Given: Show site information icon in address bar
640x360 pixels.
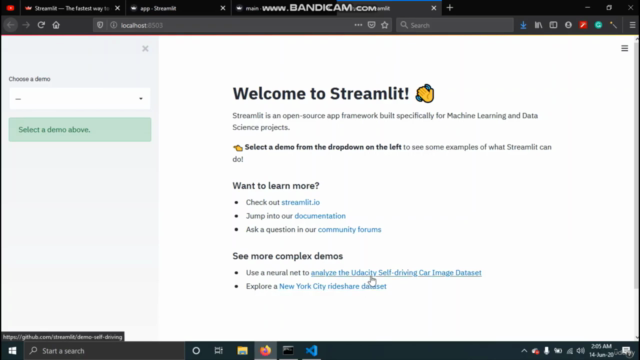Looking at the screenshot, I should [x=113, y=25].
